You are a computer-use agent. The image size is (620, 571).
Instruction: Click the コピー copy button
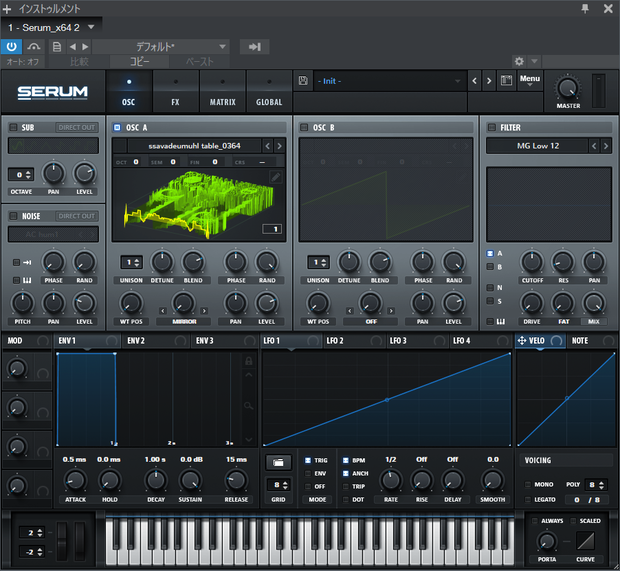tap(140, 62)
